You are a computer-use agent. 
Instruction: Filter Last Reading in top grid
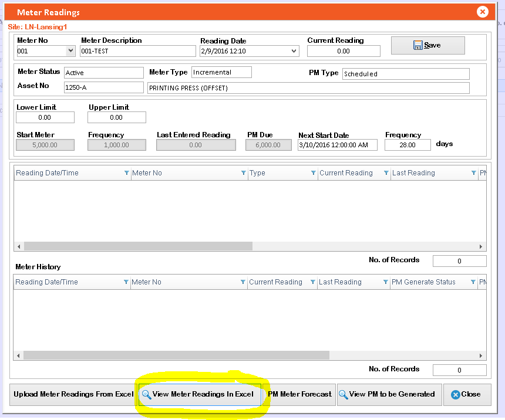click(x=473, y=173)
